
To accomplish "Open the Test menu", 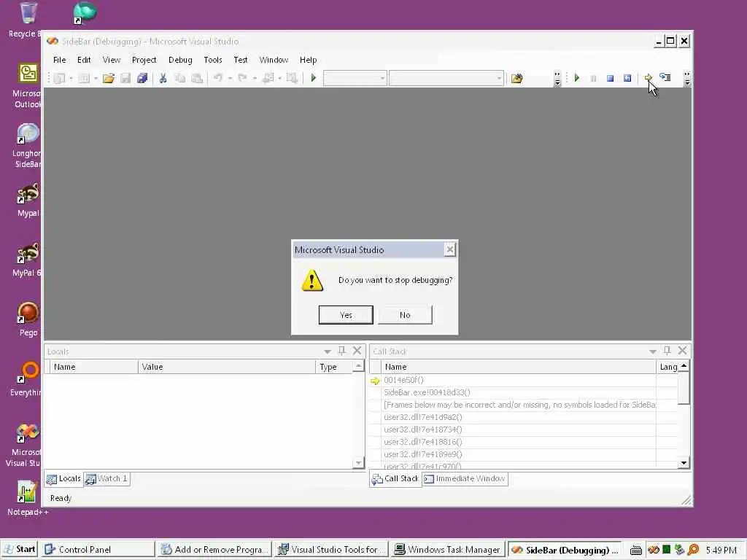I will point(241,60).
